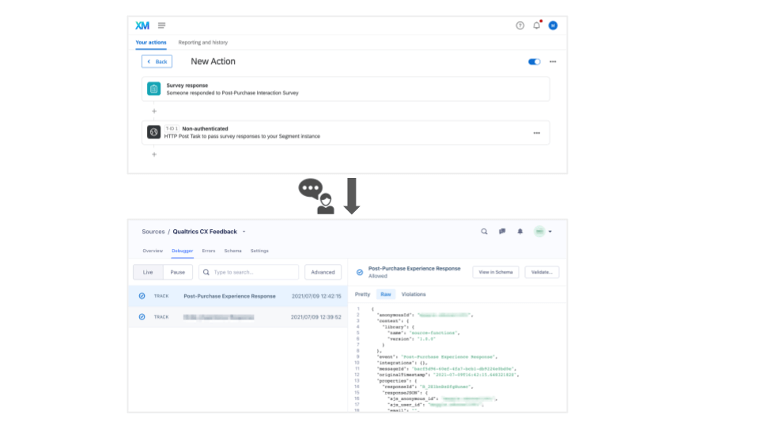760x427 pixels.
Task: Open Non-authenticated task options ellipsis
Action: 537,133
